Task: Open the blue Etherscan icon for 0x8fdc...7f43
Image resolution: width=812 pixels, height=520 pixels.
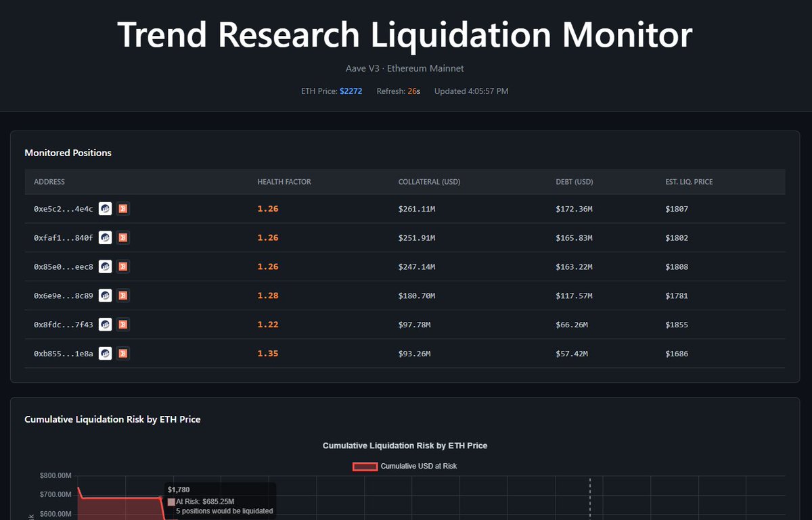Action: tap(105, 325)
